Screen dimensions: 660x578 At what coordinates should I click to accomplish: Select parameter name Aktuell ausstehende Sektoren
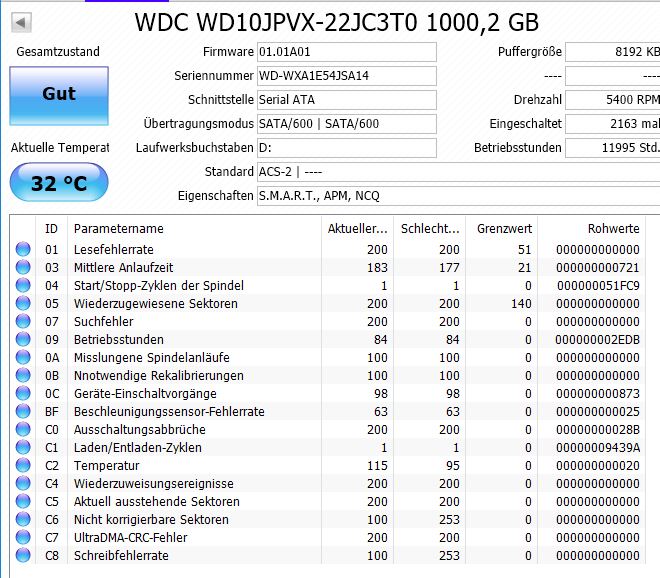(x=157, y=502)
